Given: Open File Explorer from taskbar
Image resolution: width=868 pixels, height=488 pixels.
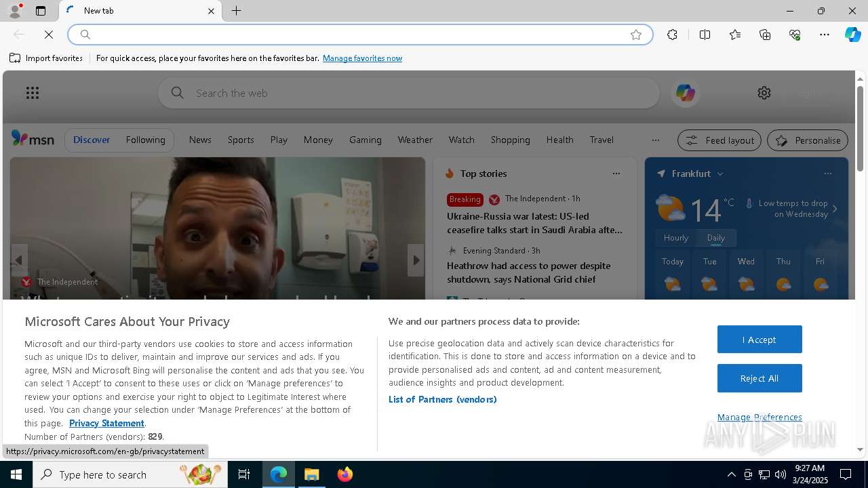Looking at the screenshot, I should (312, 474).
